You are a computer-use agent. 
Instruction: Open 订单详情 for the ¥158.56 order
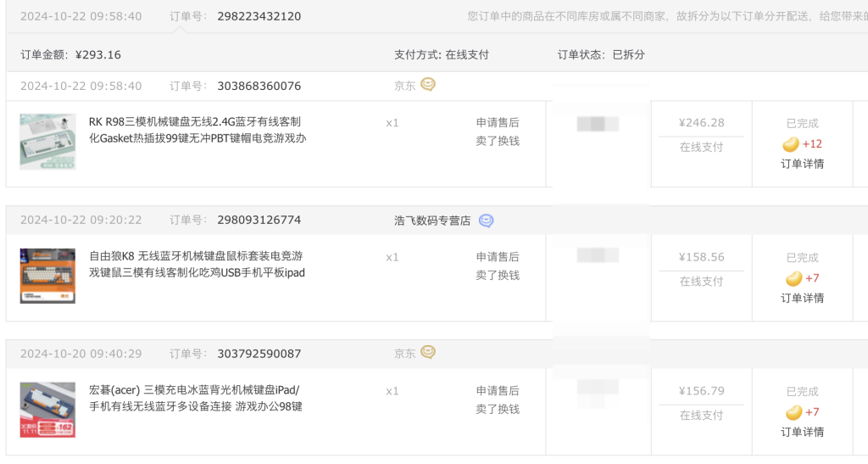802,298
